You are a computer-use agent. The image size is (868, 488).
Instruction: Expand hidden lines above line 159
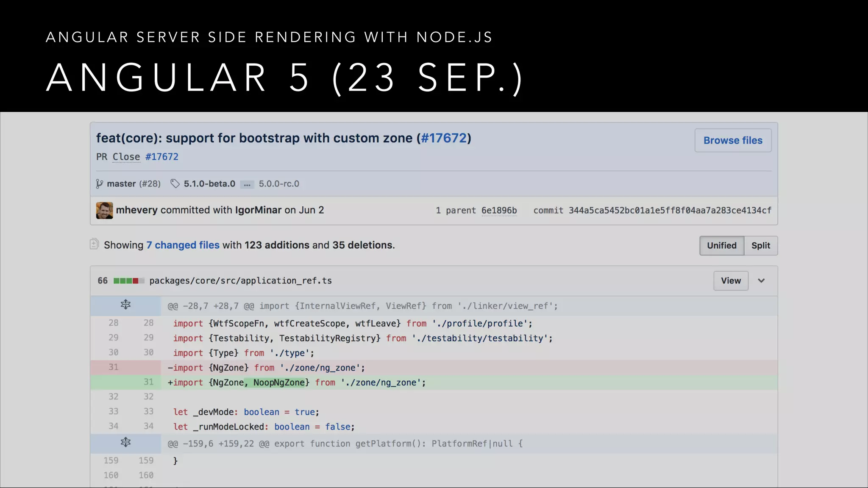click(x=125, y=443)
